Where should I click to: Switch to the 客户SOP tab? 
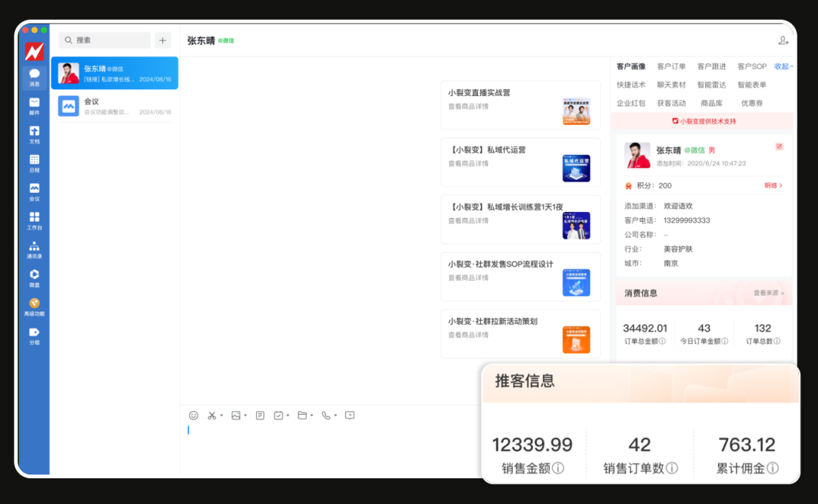751,67
